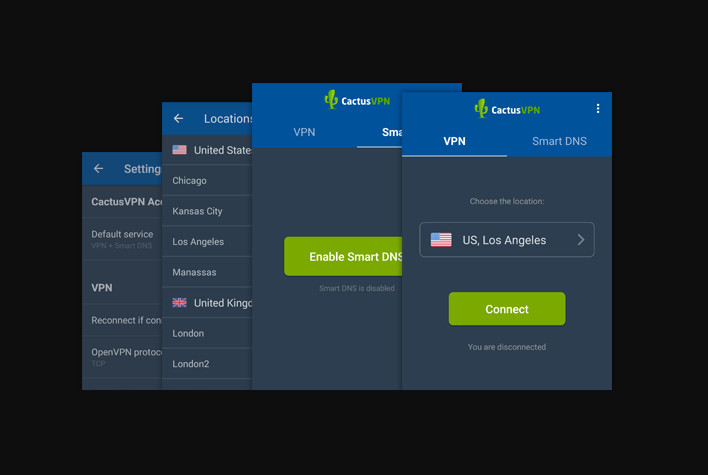The image size is (708, 475).
Task: Switch to the VPN tab in front screen
Action: click(454, 141)
